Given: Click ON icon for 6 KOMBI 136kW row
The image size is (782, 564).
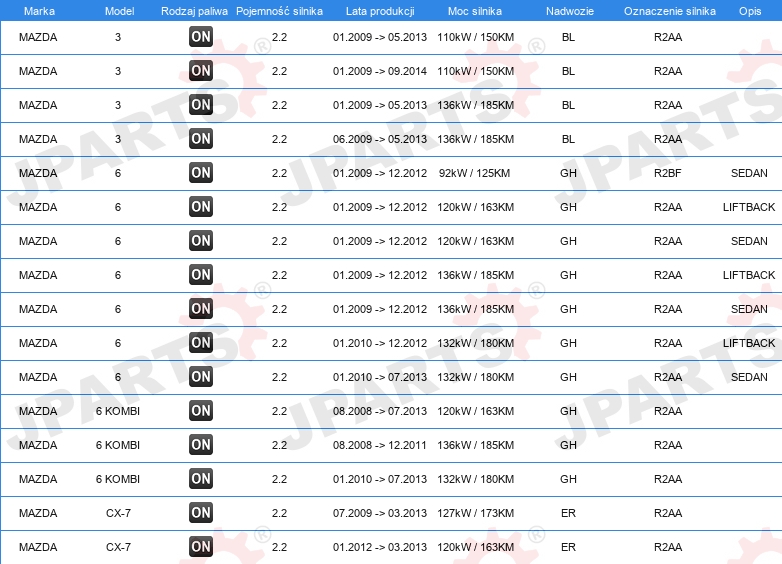Looking at the screenshot, I should point(201,444).
